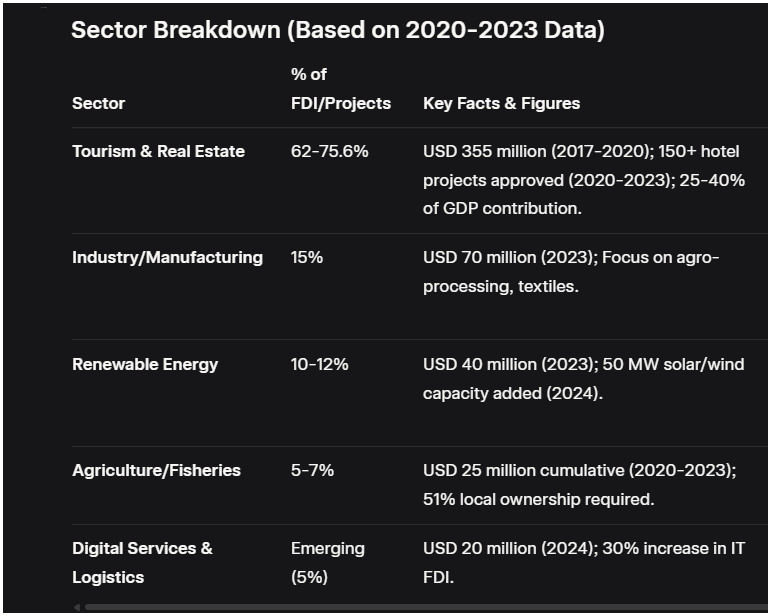
Task: Click the '5-7%' percentage cell
Action: [x=312, y=470]
